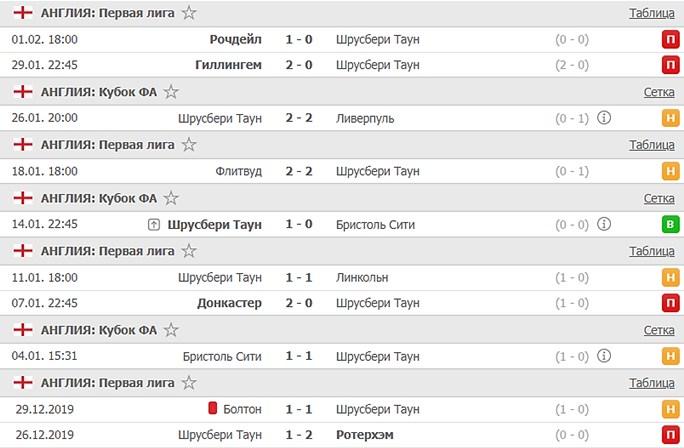Click the loss badge for Гиллингем match
This screenshot has width=684, height=448.
point(669,65)
